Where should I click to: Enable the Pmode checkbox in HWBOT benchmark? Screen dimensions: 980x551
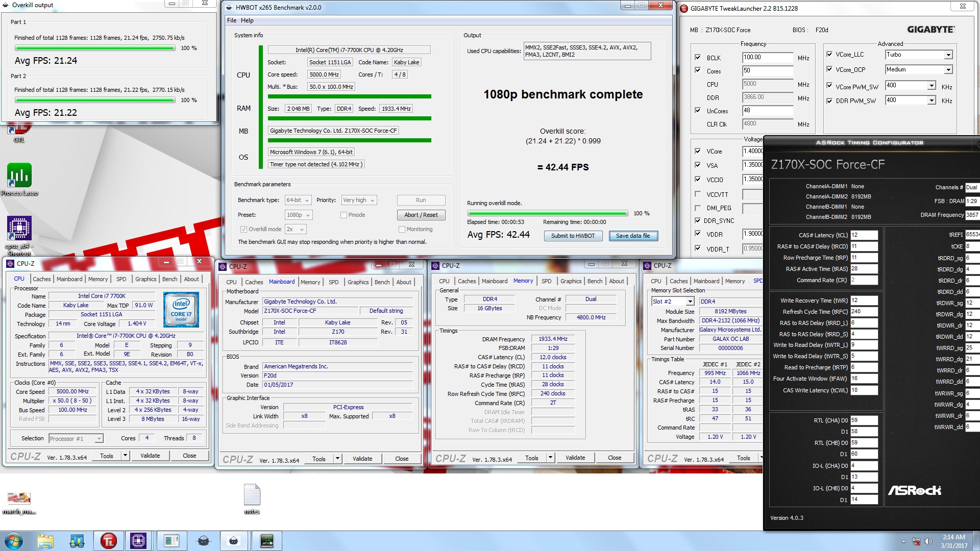pos(344,215)
